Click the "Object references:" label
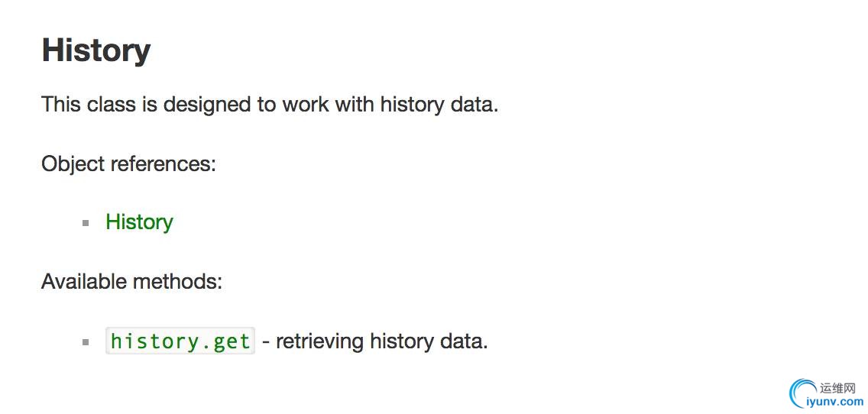The image size is (868, 414). point(128,163)
